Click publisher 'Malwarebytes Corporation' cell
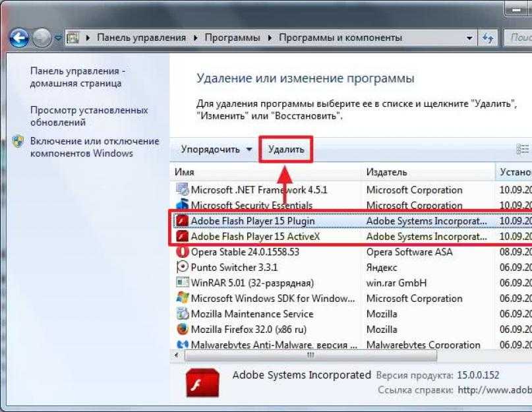532x412 pixels. tap(423, 345)
